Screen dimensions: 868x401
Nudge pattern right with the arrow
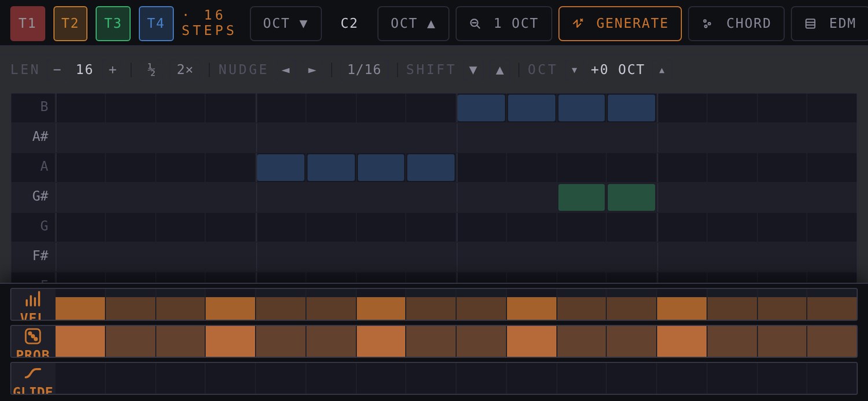[x=312, y=70]
